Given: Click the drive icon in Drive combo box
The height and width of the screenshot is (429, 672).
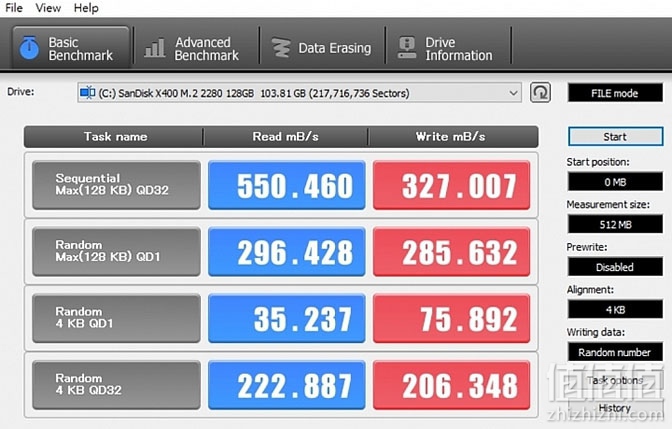Looking at the screenshot, I should point(87,93).
